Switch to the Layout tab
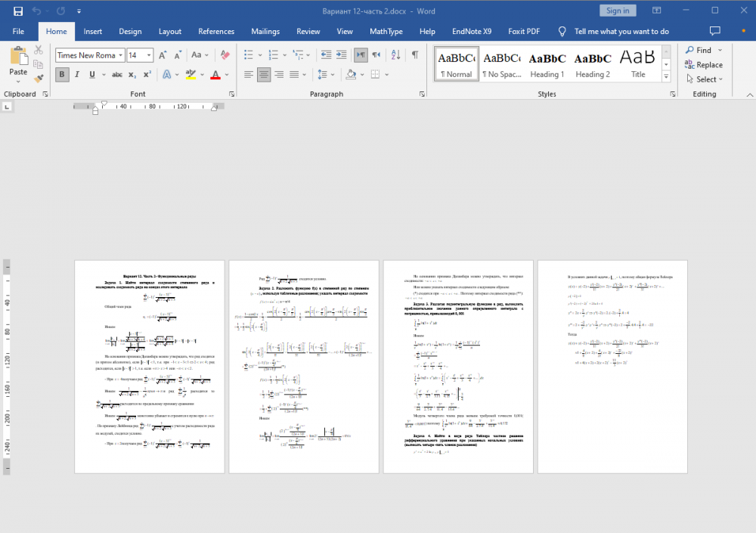Viewport: 756px width, 533px height. pyautogui.click(x=170, y=31)
